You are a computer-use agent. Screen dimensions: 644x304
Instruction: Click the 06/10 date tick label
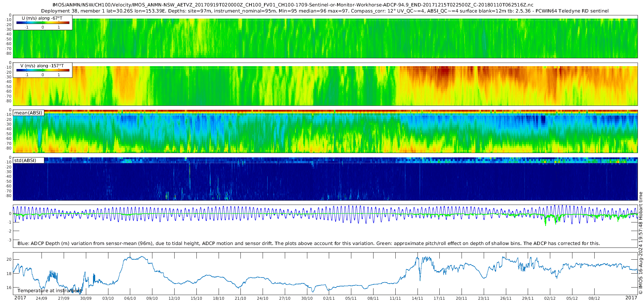pos(130,298)
